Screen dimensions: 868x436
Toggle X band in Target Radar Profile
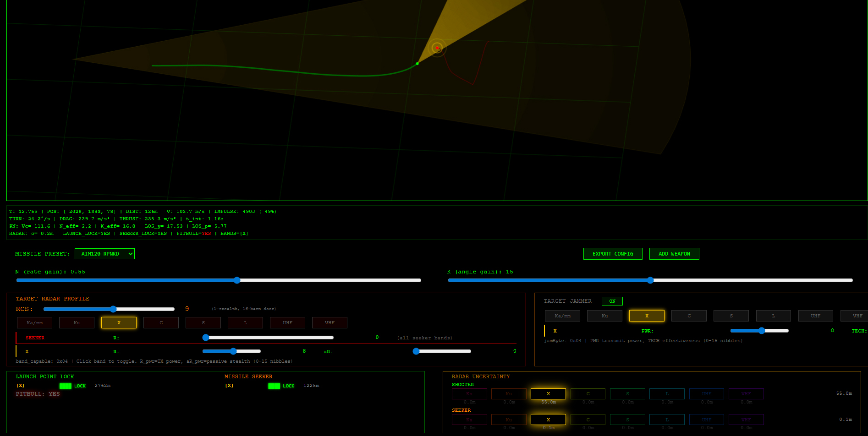point(119,323)
